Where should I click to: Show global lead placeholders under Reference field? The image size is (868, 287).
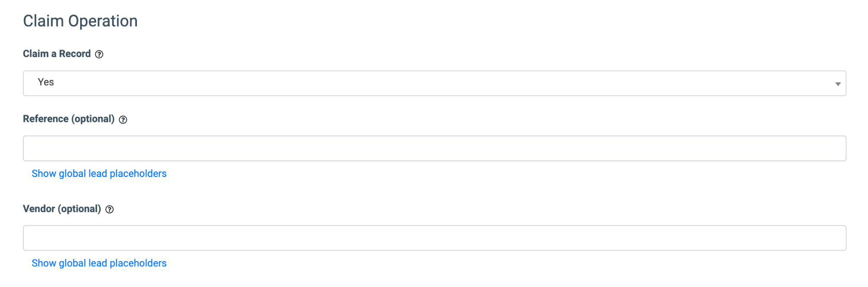click(99, 174)
